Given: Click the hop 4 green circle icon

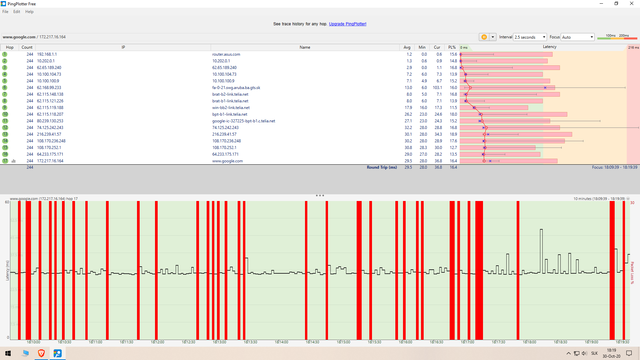Looking at the screenshot, I should coord(5,74).
